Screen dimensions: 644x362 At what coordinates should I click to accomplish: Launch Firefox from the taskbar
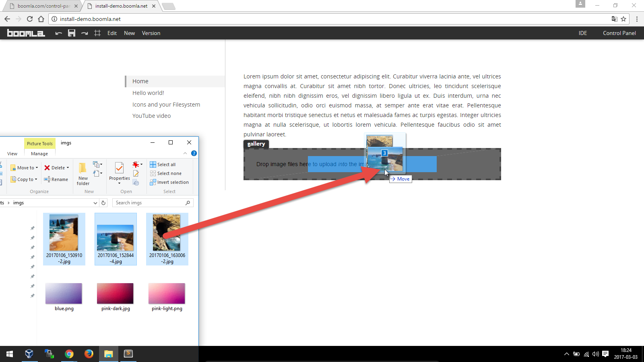[x=89, y=354]
